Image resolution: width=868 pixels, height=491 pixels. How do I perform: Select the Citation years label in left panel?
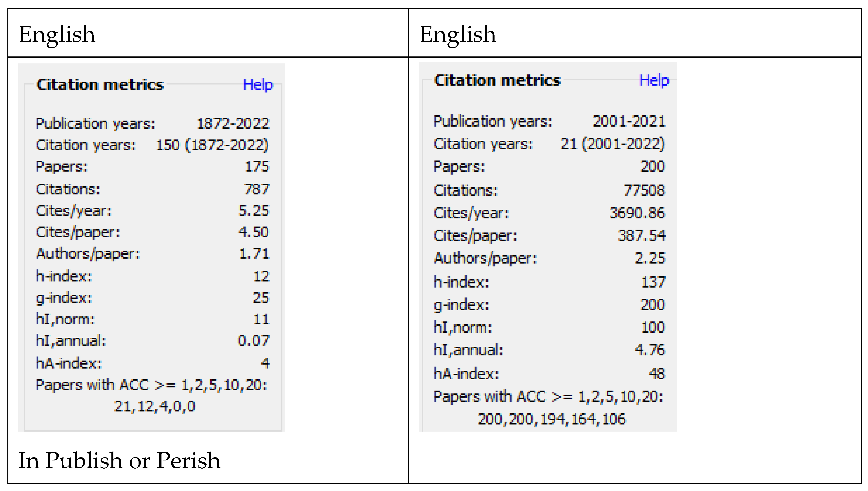click(86, 145)
